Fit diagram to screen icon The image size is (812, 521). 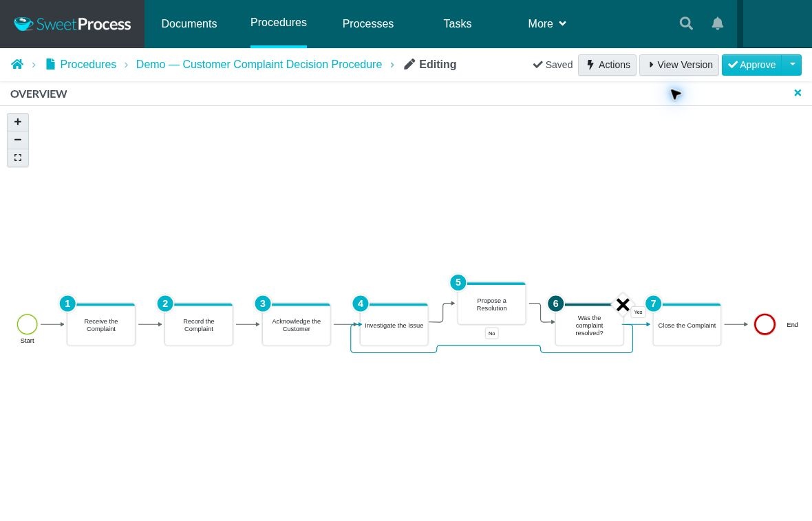point(18,158)
